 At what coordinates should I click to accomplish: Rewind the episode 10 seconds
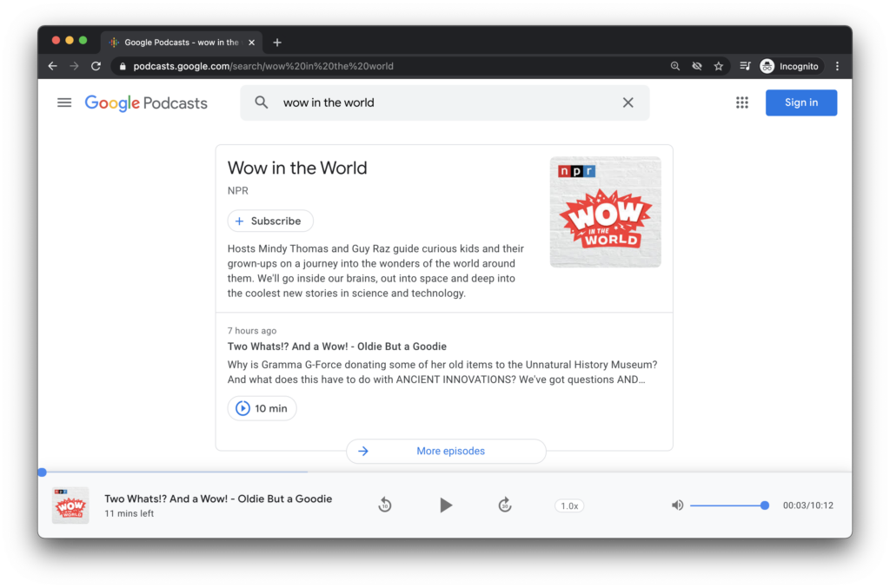[384, 505]
